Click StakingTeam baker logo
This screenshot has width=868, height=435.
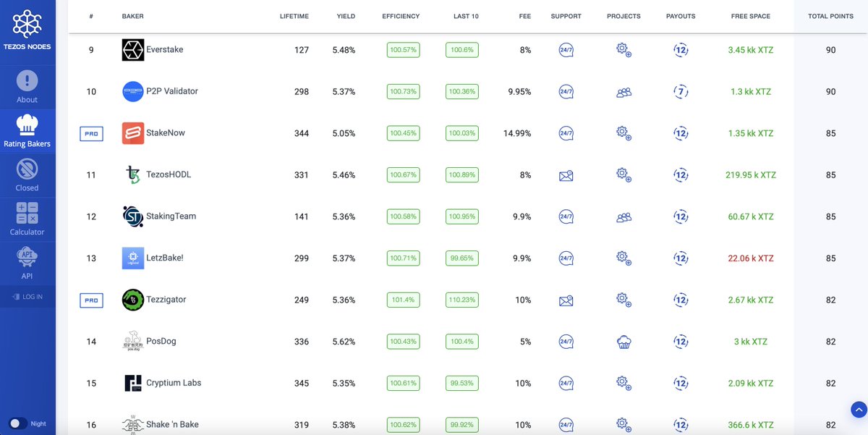pyautogui.click(x=133, y=216)
